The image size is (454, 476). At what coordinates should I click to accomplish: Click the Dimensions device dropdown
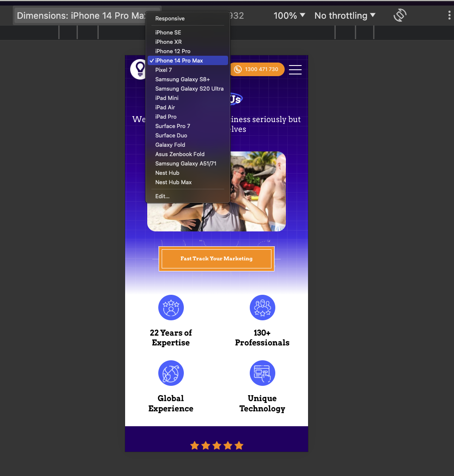(81, 16)
